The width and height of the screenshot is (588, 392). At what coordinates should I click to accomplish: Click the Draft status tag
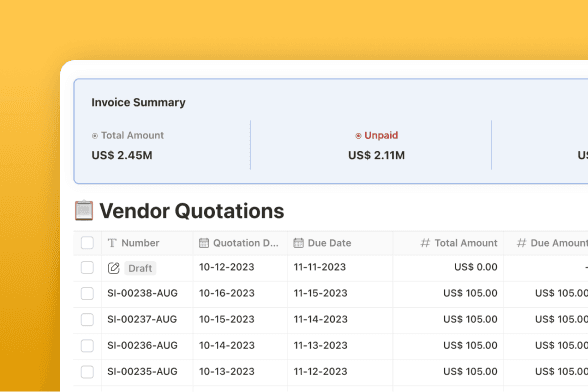140,268
